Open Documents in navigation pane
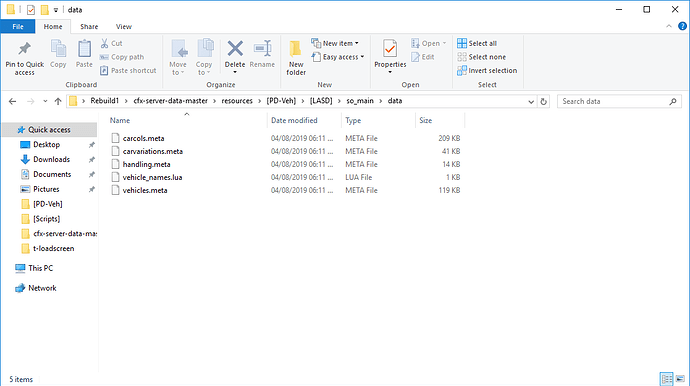The height and width of the screenshot is (386, 690). click(x=52, y=174)
